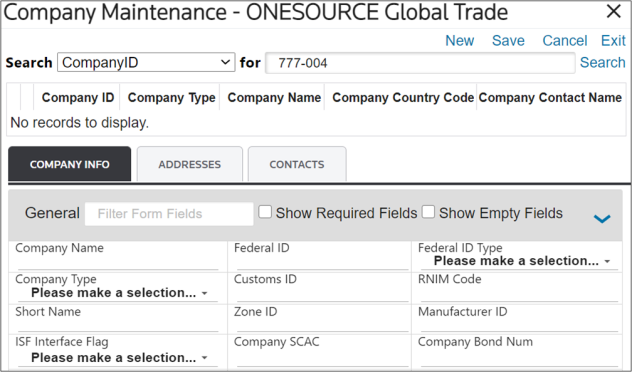The image size is (632, 372).
Task: Open the ISF Interface Flag dropdown
Action: [118, 358]
